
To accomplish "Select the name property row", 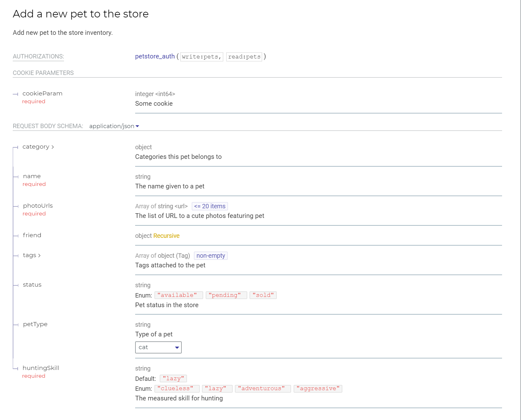I will tap(257, 181).
